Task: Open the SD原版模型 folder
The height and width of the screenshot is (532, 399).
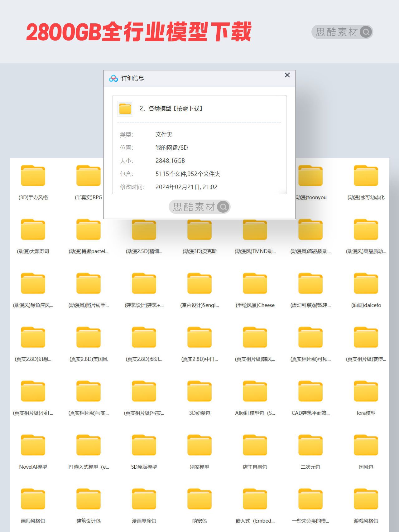Action: pos(144,445)
